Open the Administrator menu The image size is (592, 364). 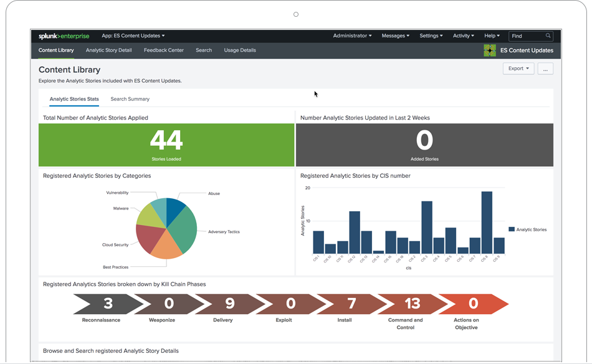352,36
